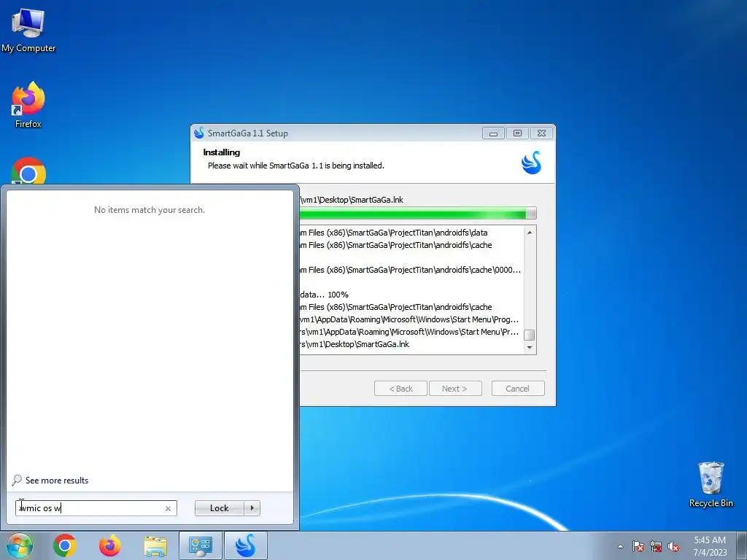Viewport: 747px width, 560px height.
Task: Click the log list scroll up arrow
Action: [x=530, y=233]
